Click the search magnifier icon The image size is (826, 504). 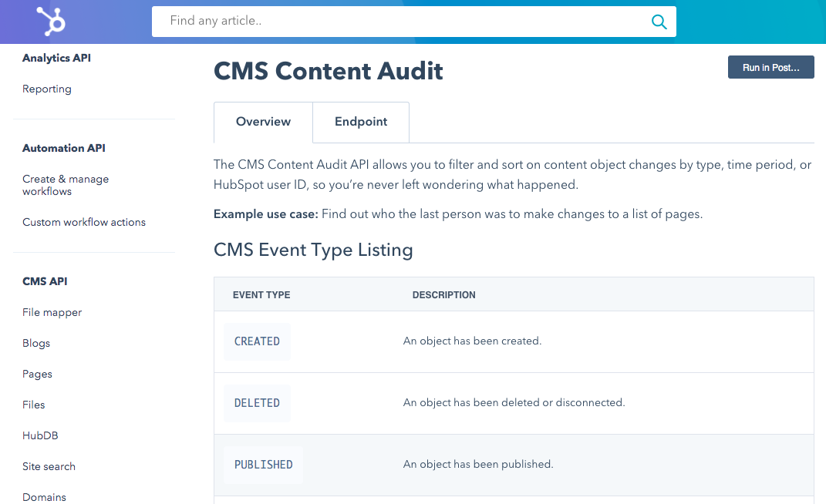[x=659, y=22]
